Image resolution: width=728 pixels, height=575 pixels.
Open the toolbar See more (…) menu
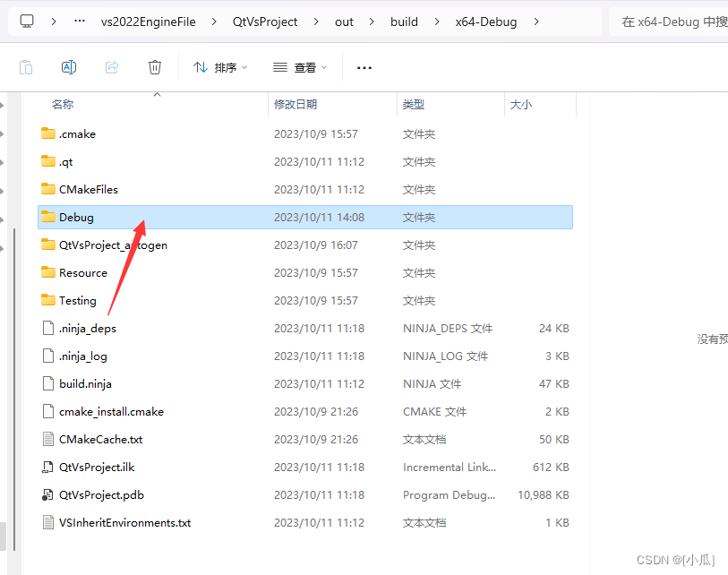coord(364,68)
